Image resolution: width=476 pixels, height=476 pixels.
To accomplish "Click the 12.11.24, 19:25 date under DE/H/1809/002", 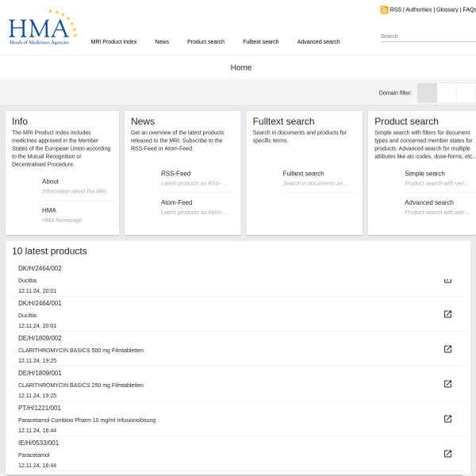I will (37, 361).
